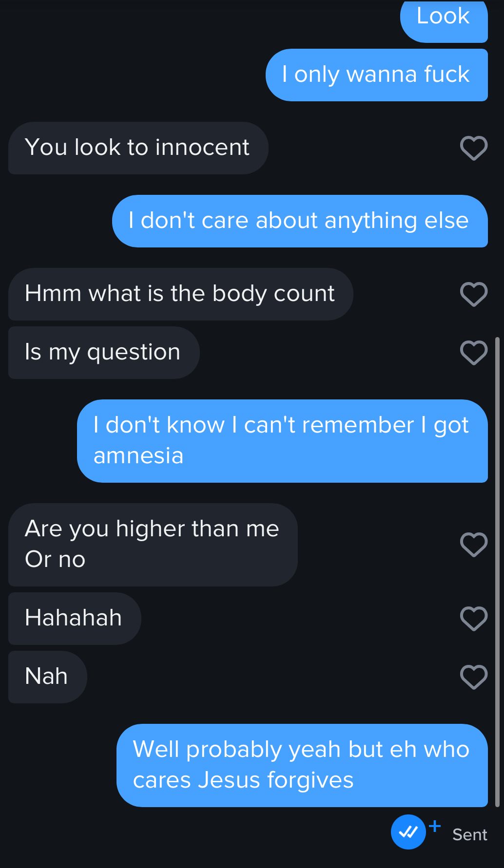Tap heart next to "Are you higher than me"
504x868 pixels.
click(x=474, y=545)
